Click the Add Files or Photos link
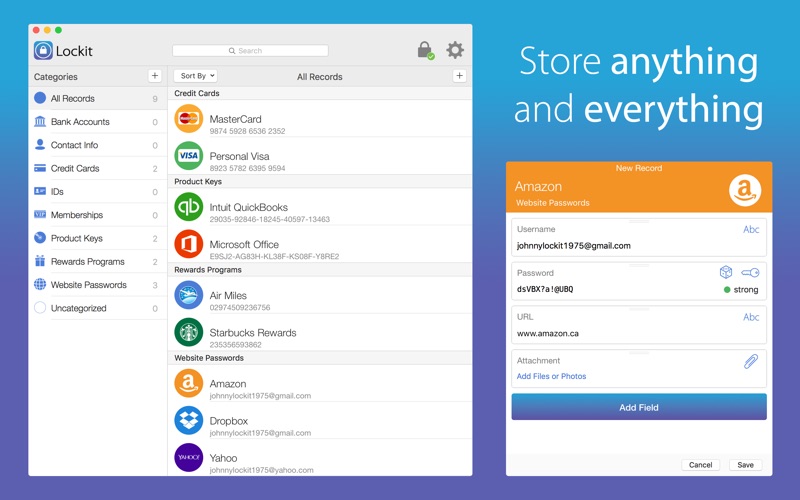 [551, 376]
